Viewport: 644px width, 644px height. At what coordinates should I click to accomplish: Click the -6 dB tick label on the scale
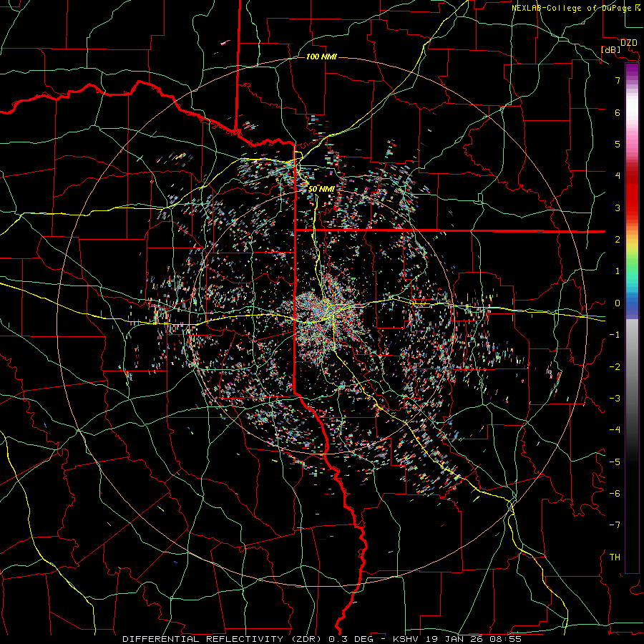click(615, 494)
